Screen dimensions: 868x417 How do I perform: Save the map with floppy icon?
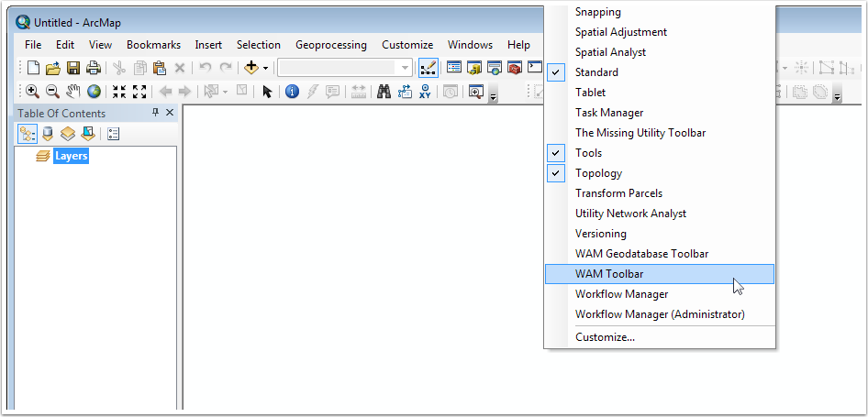73,68
